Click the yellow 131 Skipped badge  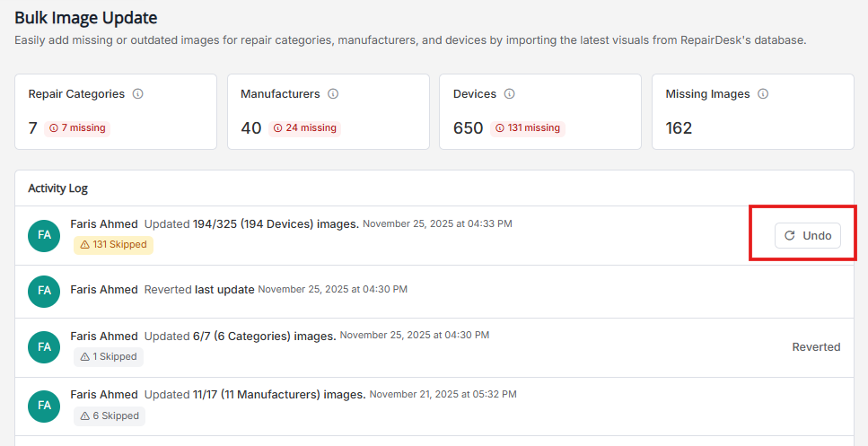[113, 244]
